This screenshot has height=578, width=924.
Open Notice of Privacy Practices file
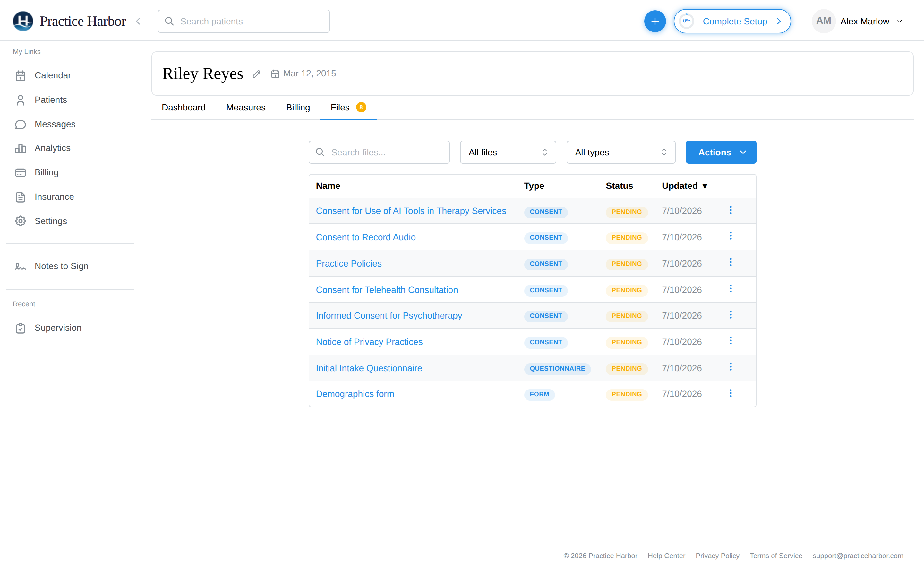click(x=369, y=342)
